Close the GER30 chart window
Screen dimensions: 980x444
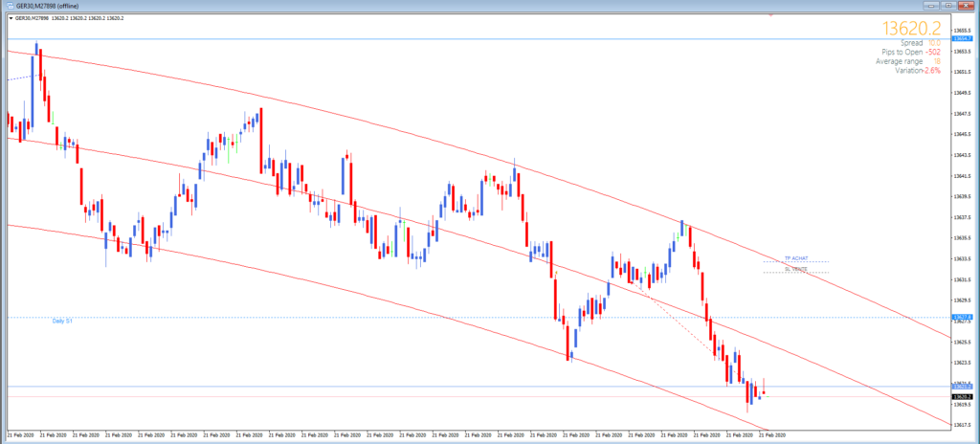click(967, 5)
